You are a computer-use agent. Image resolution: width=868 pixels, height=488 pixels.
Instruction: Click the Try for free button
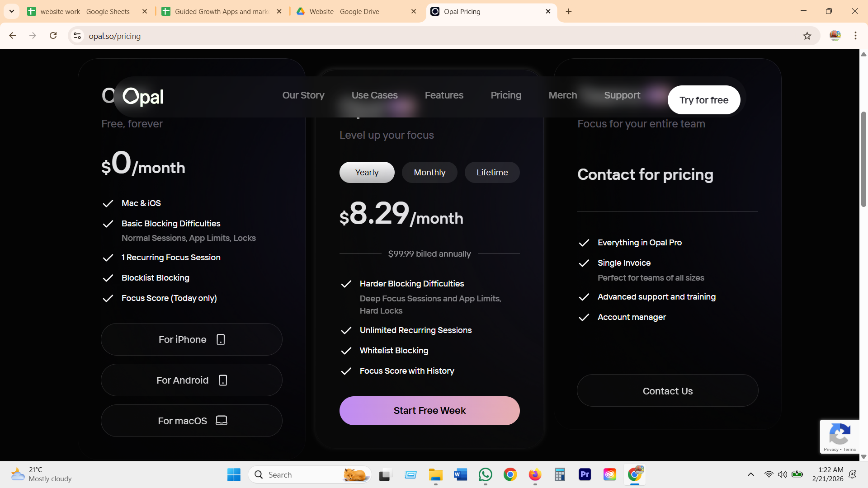[x=704, y=100]
